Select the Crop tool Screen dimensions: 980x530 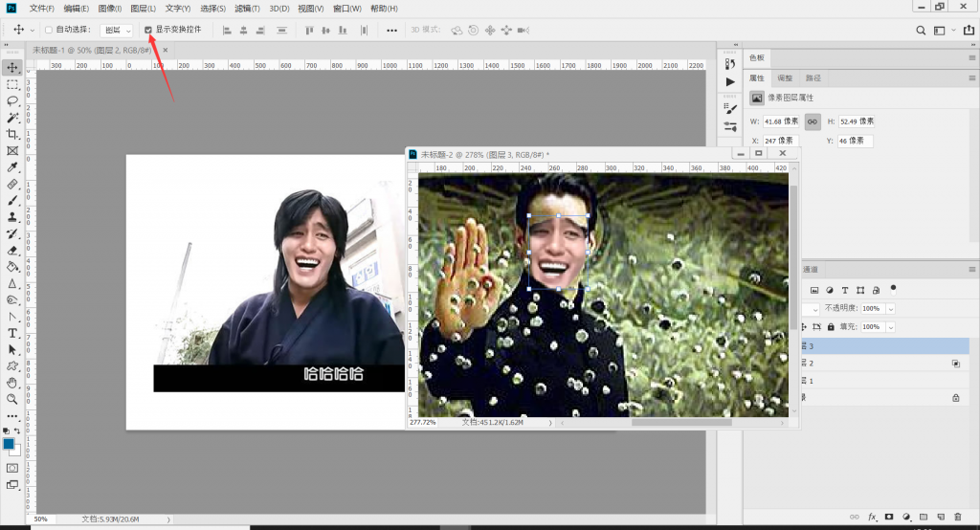pos(12,134)
